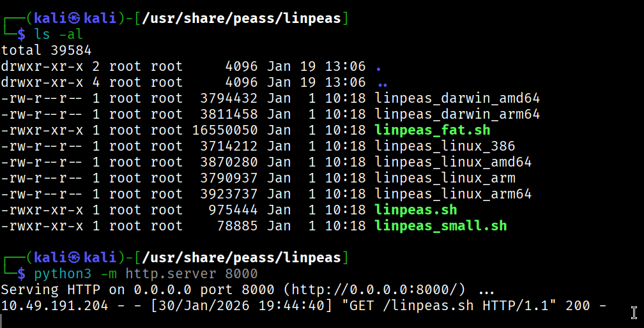Screen dimensions: 644x328
Task: Click the linpeas_linux_arm64 filename
Action: coord(453,194)
